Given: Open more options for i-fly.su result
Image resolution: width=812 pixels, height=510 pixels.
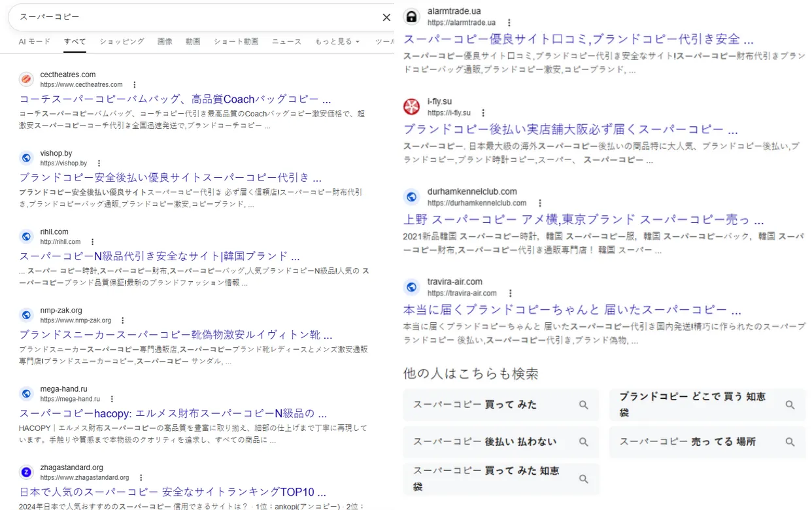Looking at the screenshot, I should [x=482, y=113].
